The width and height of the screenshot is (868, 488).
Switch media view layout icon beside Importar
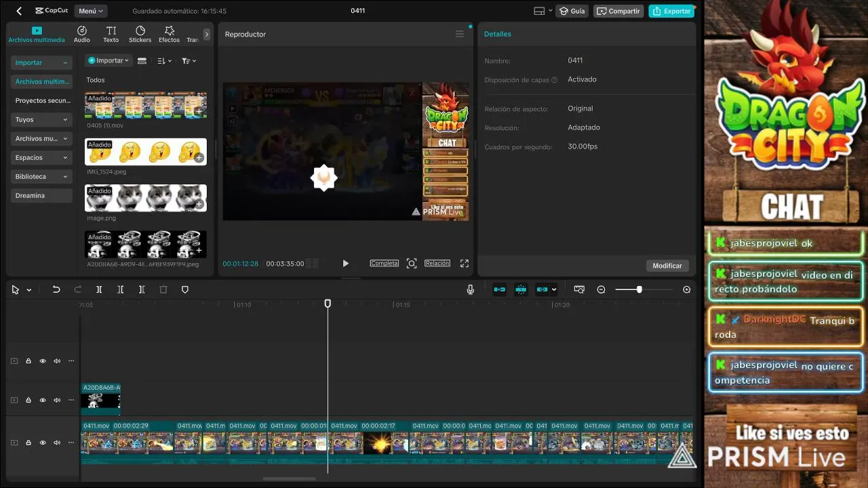coord(142,61)
